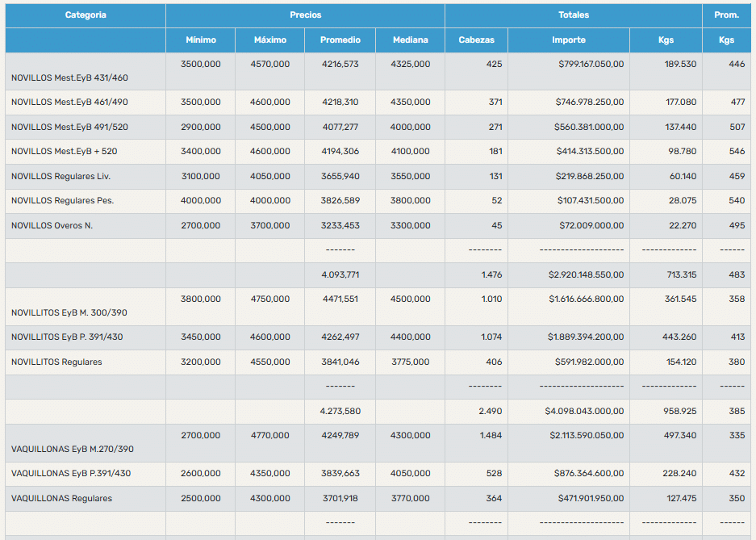Select the VAQUILLONAS EyB M.270/390 row label
756x540 pixels.
click(72, 449)
